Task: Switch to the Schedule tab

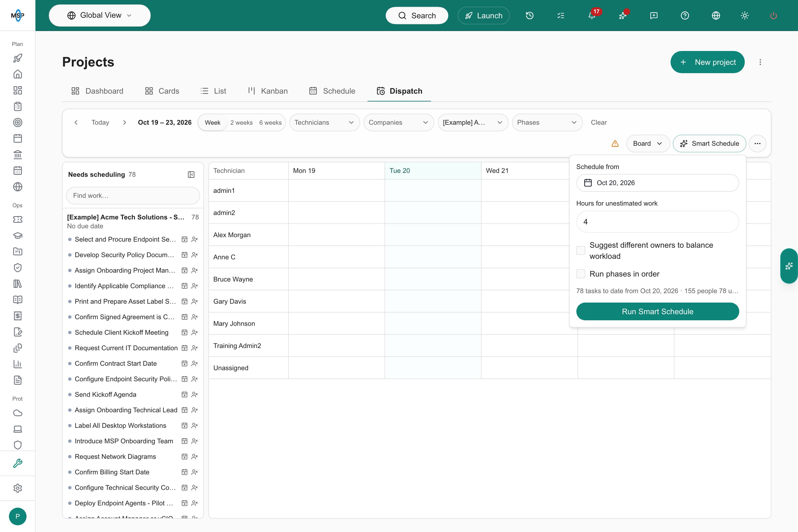Action: click(332, 91)
